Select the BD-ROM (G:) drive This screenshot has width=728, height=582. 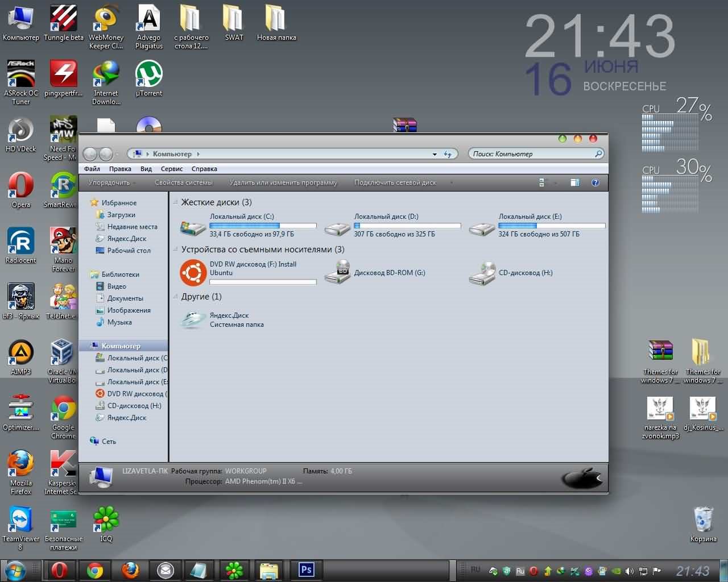[337, 273]
